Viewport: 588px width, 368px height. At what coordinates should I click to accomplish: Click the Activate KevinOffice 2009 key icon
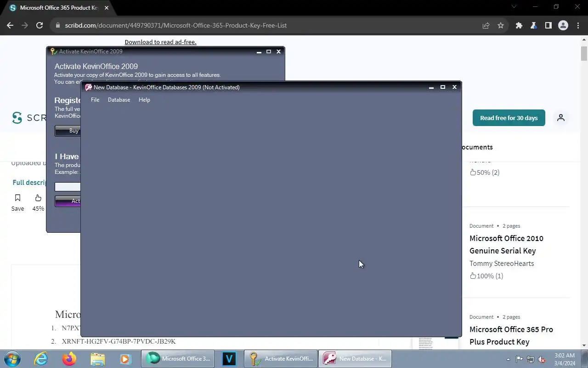(53, 52)
